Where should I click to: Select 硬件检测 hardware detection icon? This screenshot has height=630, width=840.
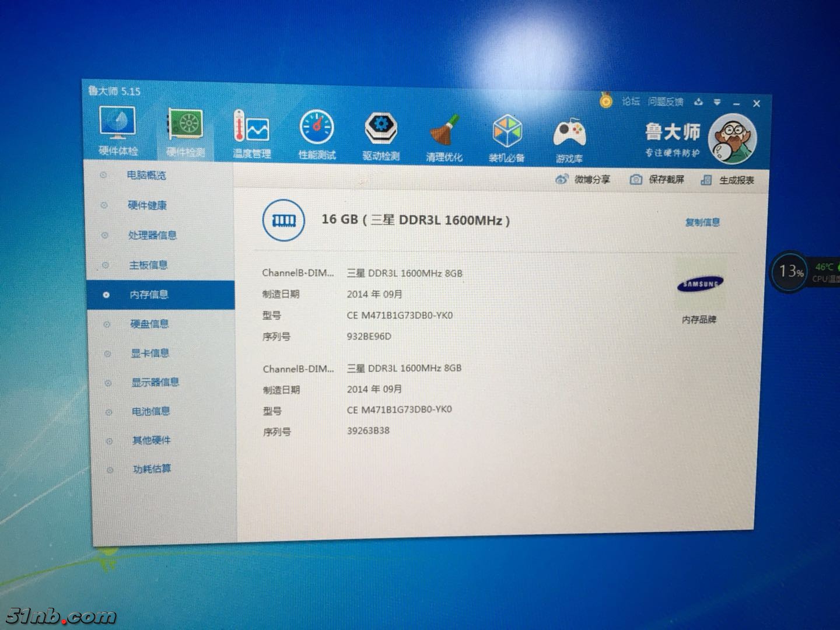point(185,132)
